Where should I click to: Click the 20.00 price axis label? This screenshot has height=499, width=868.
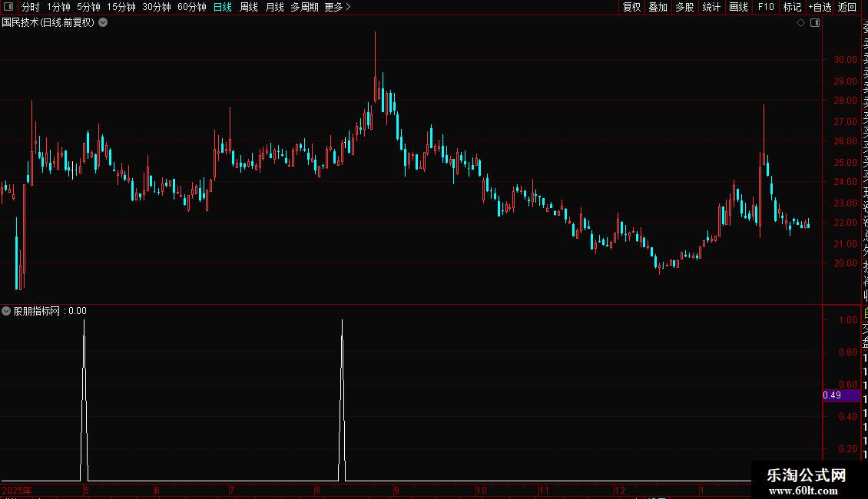pyautogui.click(x=845, y=263)
